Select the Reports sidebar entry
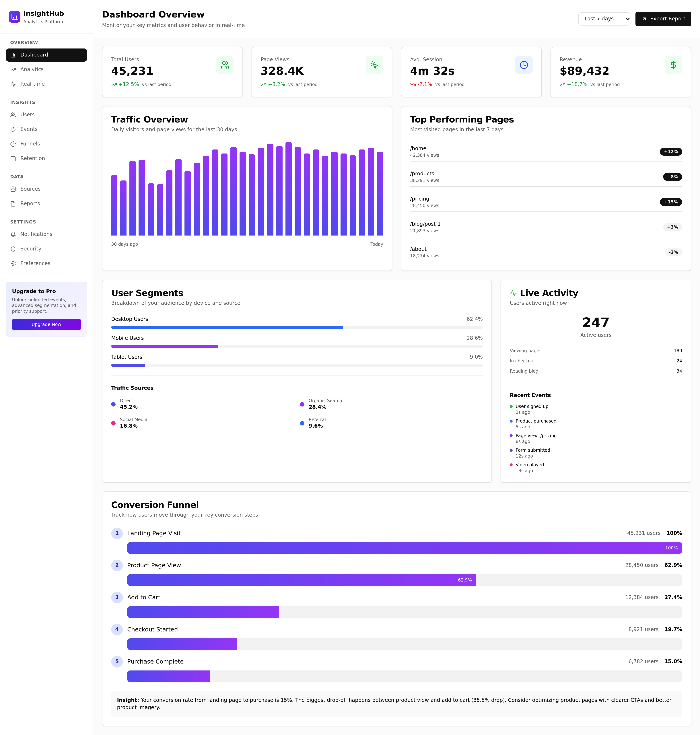This screenshot has width=700, height=735. (30, 203)
